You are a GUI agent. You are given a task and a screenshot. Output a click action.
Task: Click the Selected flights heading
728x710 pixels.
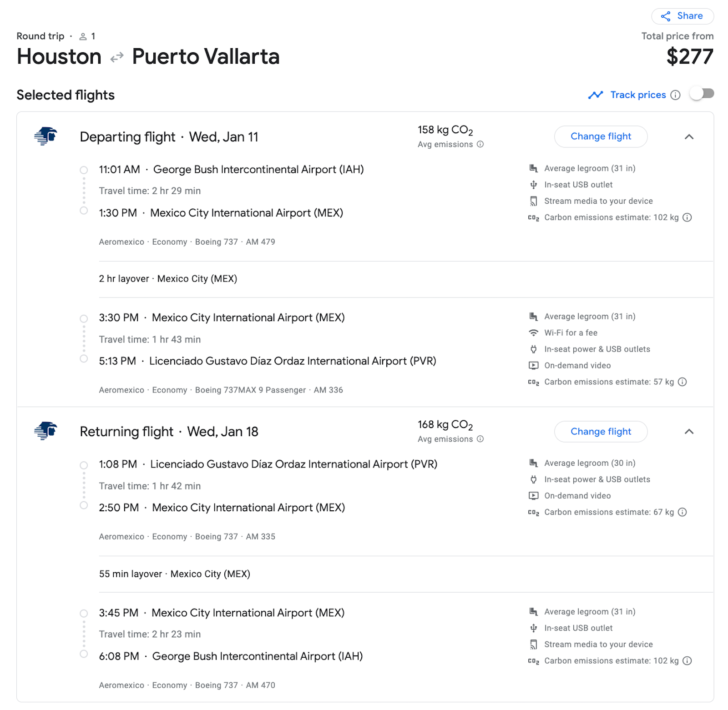tap(65, 95)
